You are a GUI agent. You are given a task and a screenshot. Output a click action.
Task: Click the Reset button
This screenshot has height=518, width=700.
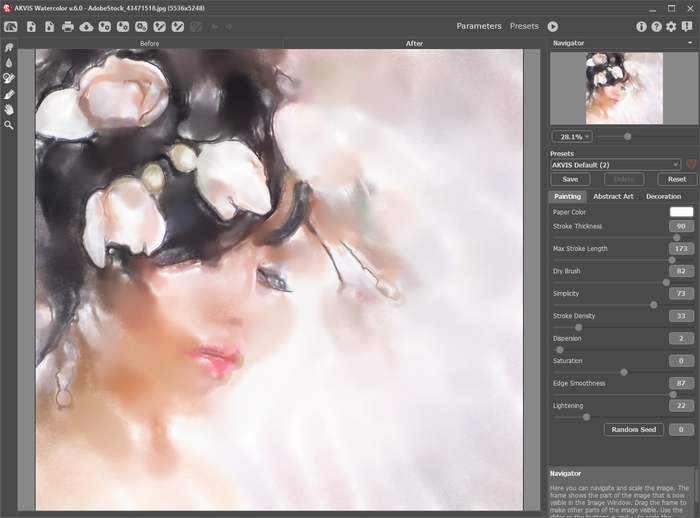[x=677, y=179]
